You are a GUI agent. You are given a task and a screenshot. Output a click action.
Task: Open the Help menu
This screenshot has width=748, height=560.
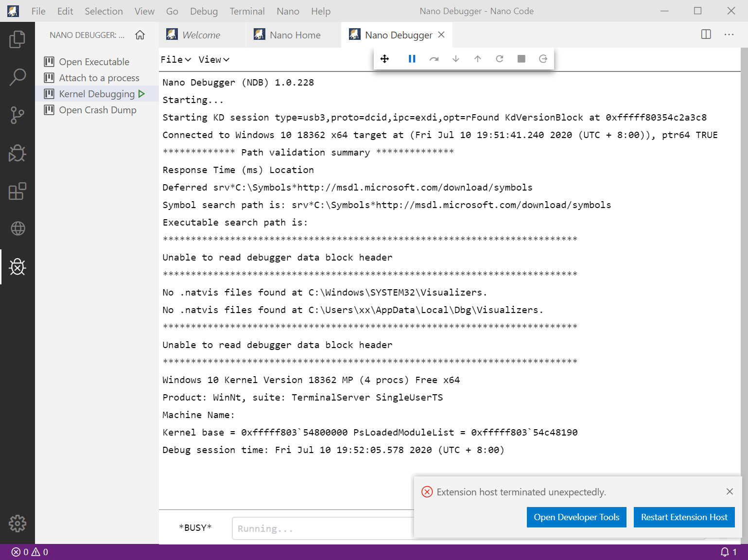(321, 11)
